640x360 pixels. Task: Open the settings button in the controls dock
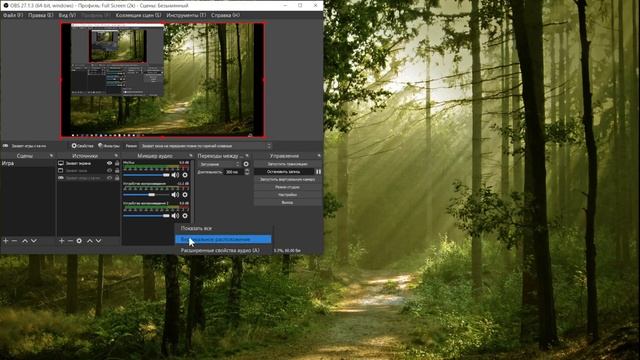(287, 195)
